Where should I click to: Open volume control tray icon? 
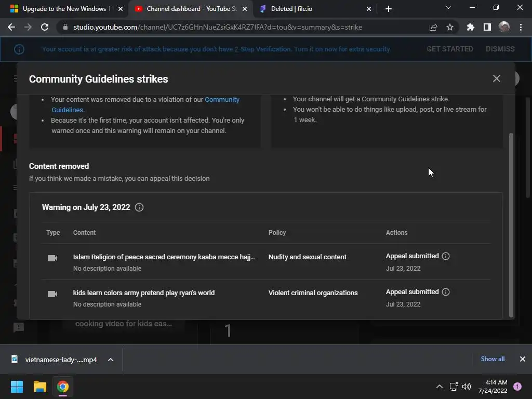[467, 387]
